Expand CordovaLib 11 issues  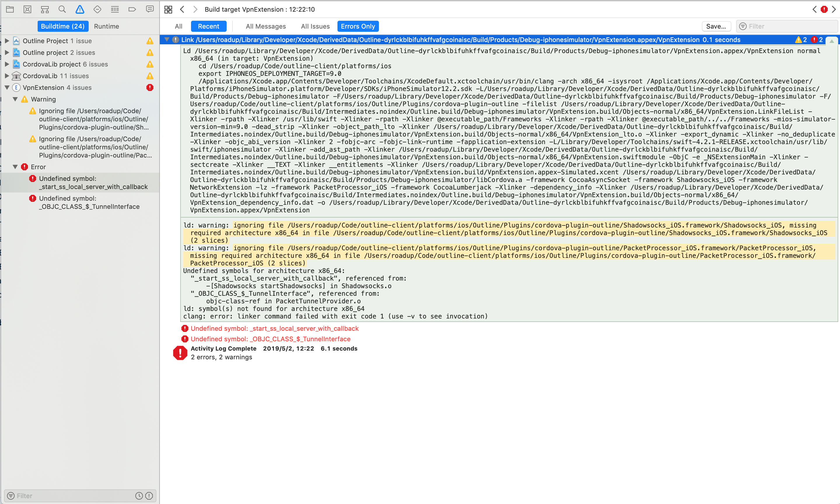(7, 76)
